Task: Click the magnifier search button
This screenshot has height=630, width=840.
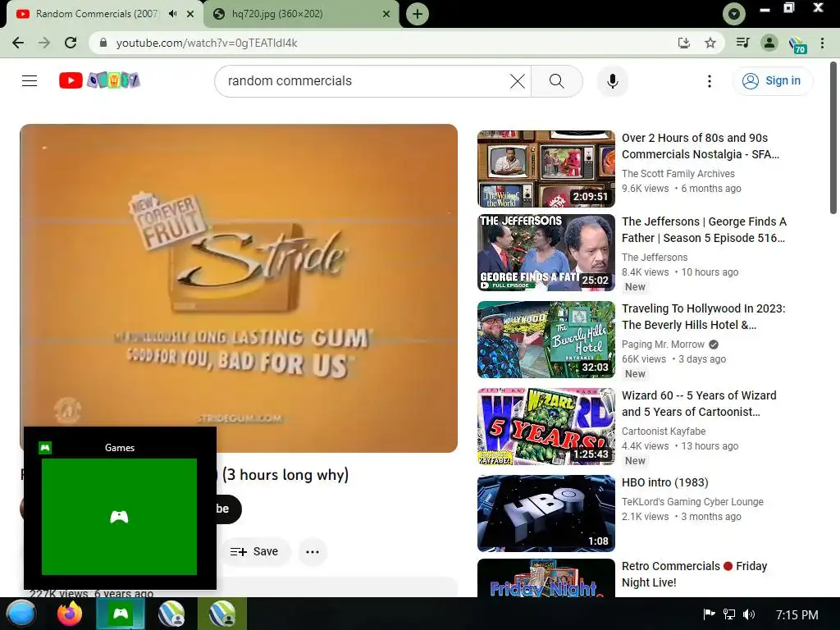Action: click(557, 81)
